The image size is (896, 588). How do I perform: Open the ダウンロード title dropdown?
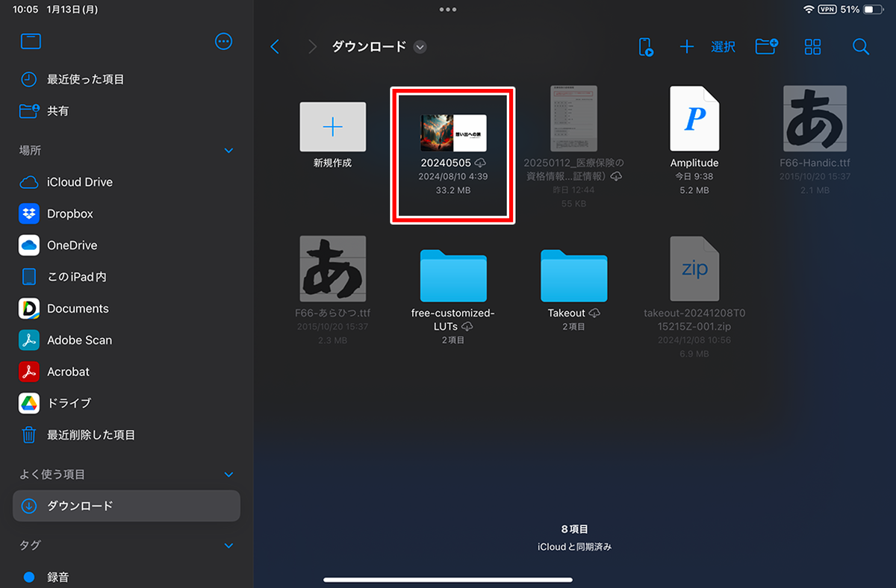(420, 47)
